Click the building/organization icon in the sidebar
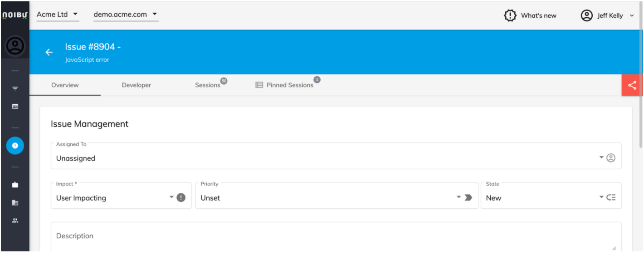The image size is (644, 255). (x=15, y=203)
